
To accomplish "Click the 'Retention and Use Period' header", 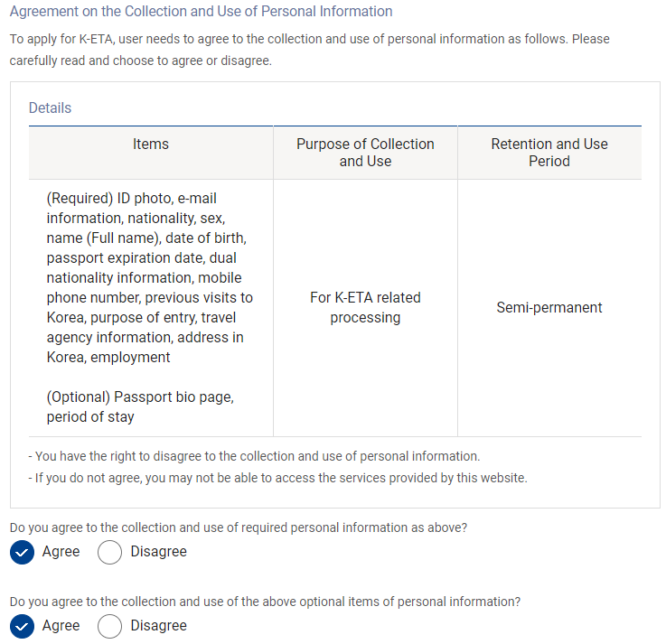I will pyautogui.click(x=549, y=153).
